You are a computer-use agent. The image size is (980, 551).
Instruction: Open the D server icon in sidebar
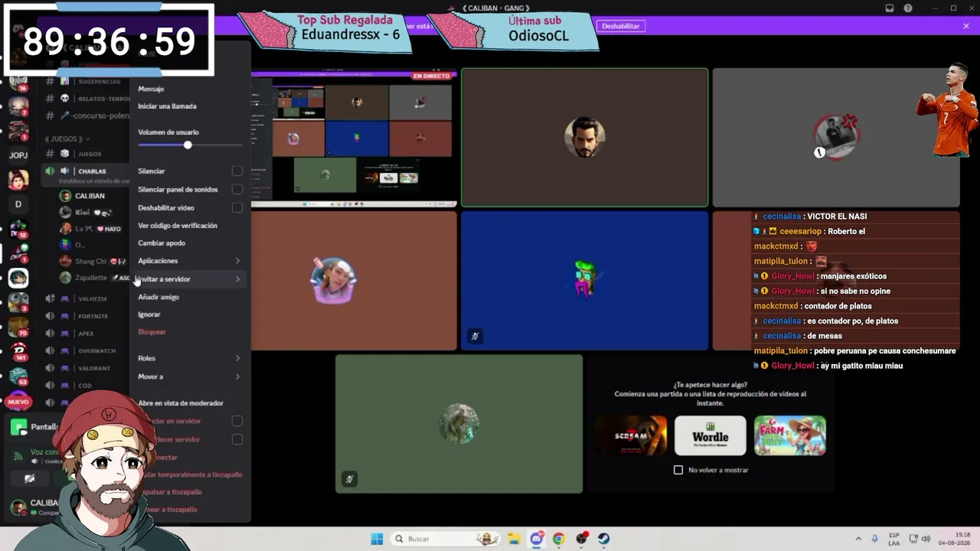(18, 204)
